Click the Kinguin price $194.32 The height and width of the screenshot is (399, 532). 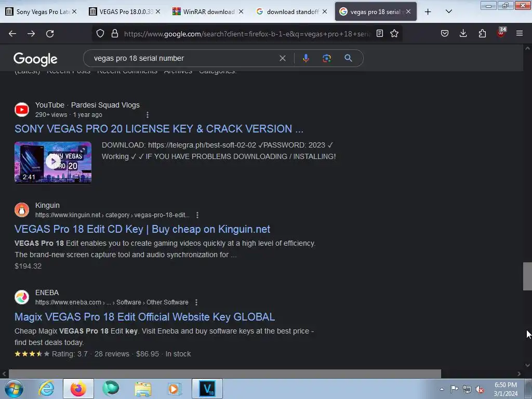(x=28, y=267)
